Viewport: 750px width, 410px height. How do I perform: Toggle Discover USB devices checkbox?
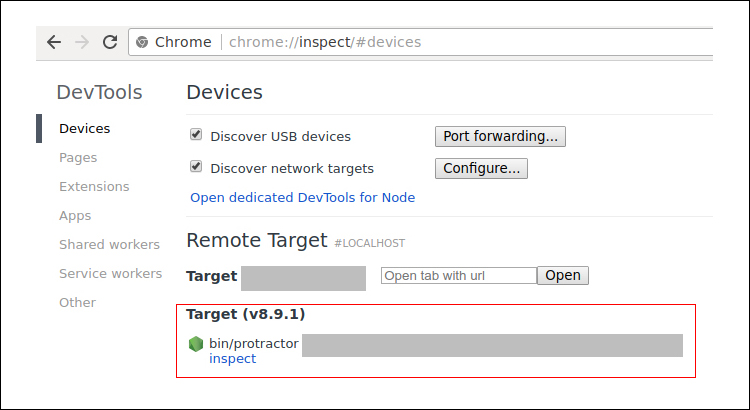tap(196, 134)
